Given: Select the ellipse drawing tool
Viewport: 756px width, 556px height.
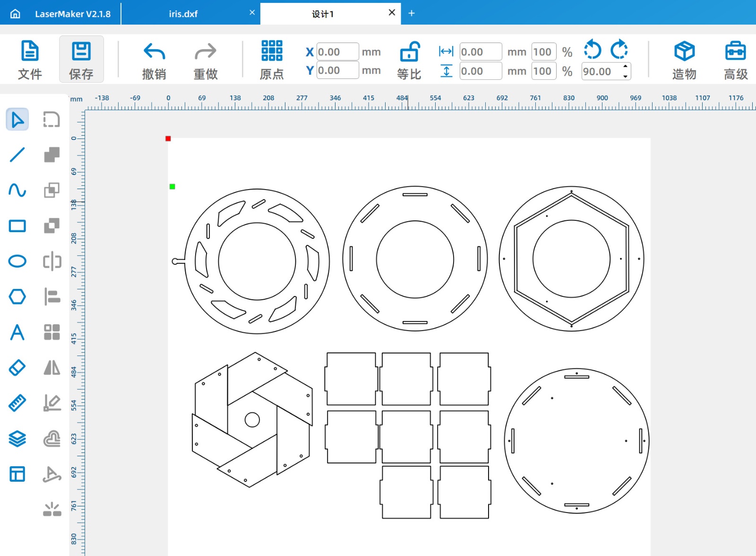Looking at the screenshot, I should point(17,261).
